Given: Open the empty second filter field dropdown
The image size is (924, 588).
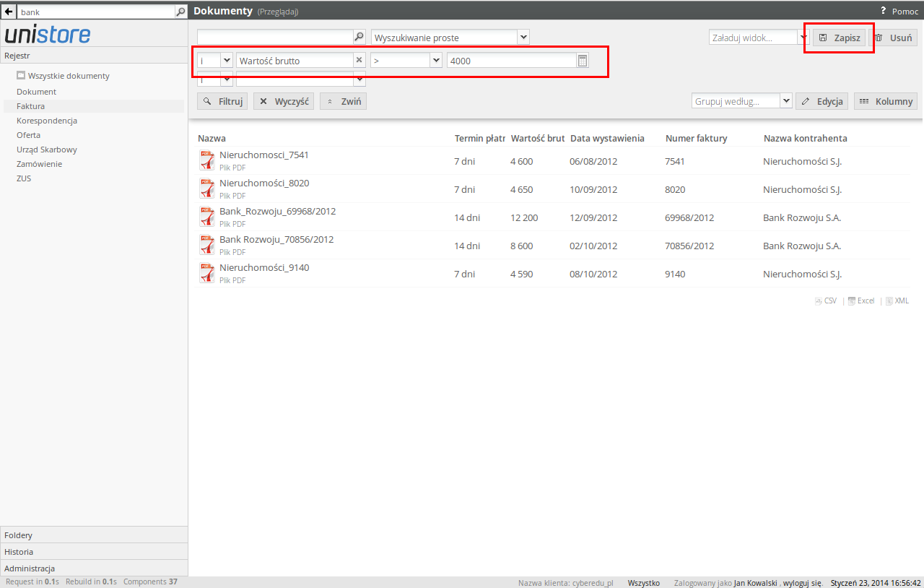Looking at the screenshot, I should pyautogui.click(x=359, y=79).
